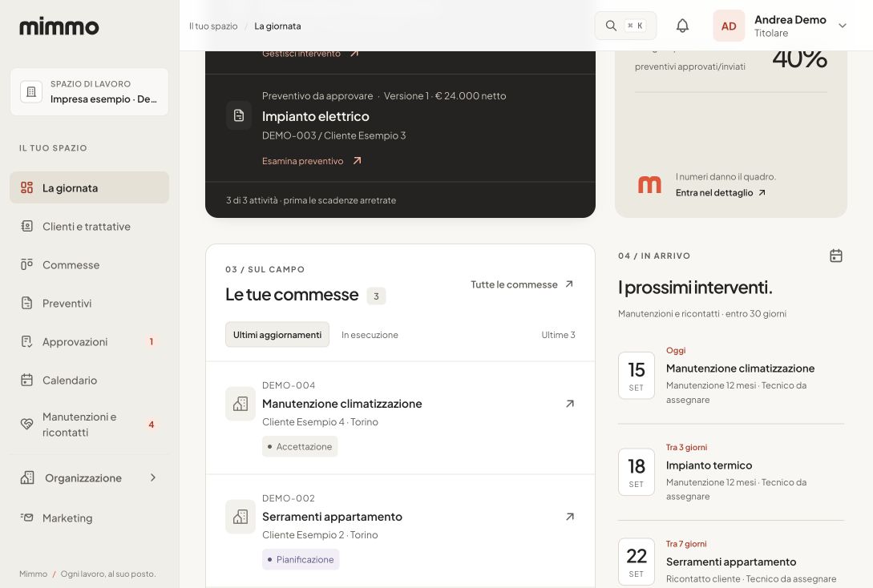The height and width of the screenshot is (588, 873).
Task: Open the In arrivo calendar icon
Action: (x=835, y=256)
